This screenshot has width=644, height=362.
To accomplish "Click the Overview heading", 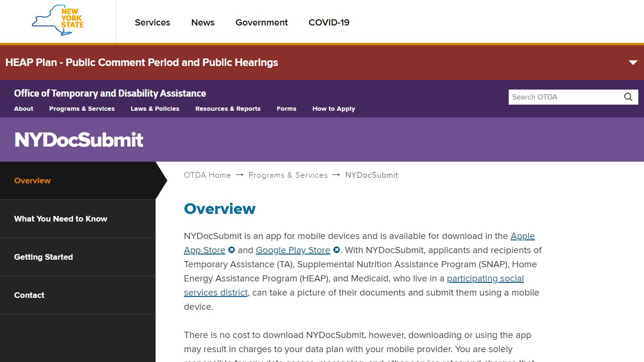I will (x=220, y=208).
